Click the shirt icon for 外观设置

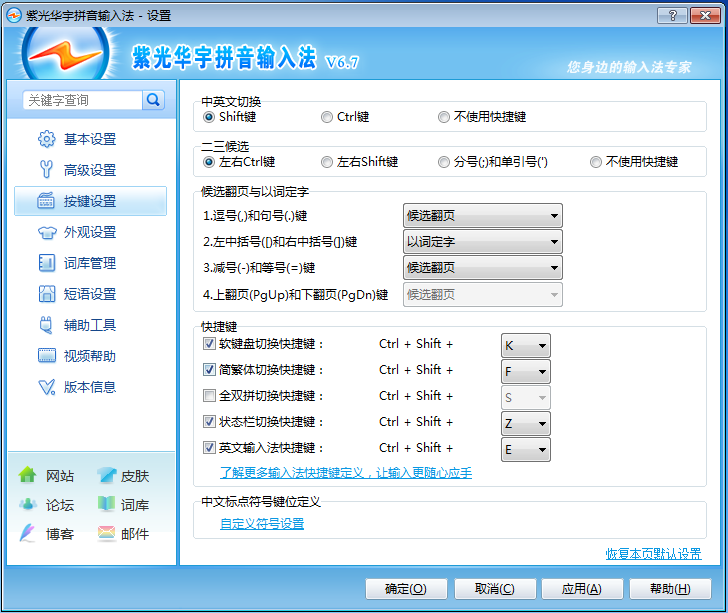coord(46,232)
